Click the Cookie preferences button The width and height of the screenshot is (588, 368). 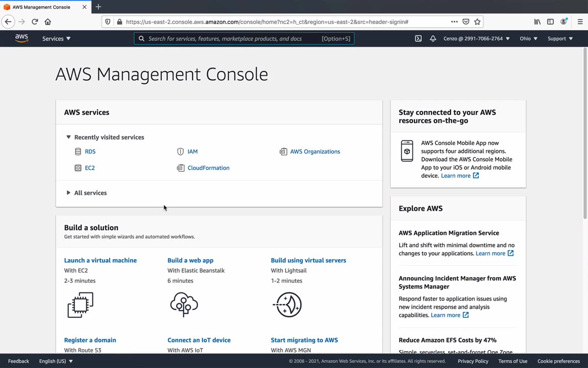558,361
